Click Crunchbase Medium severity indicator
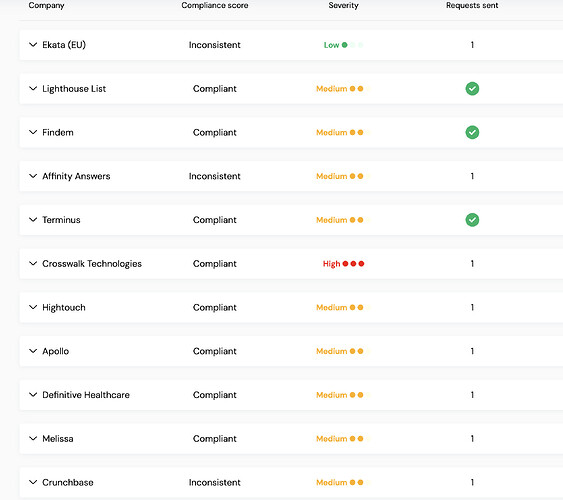The height and width of the screenshot is (500, 563). tap(343, 482)
